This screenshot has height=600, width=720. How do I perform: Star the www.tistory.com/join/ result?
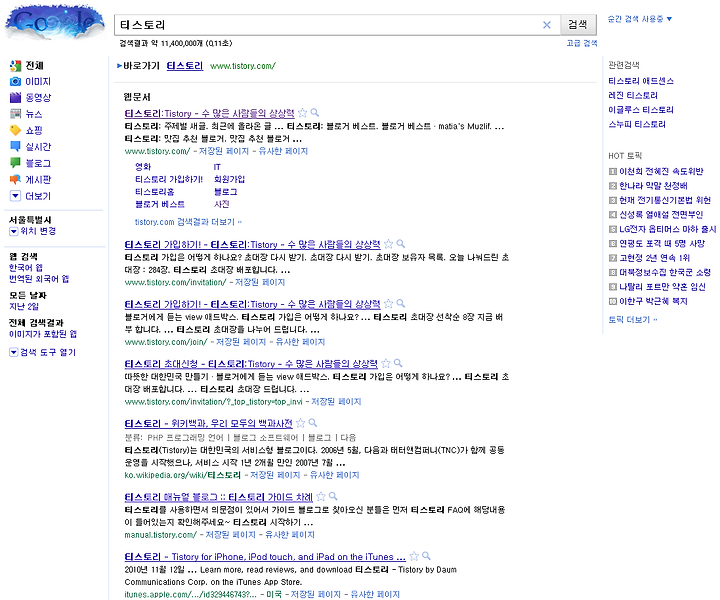(388, 304)
